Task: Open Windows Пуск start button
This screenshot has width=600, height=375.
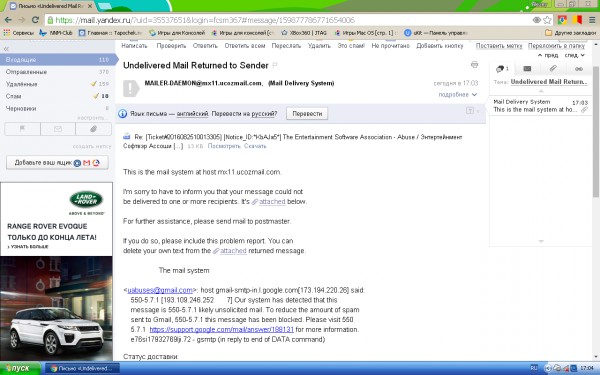Action: [x=20, y=368]
